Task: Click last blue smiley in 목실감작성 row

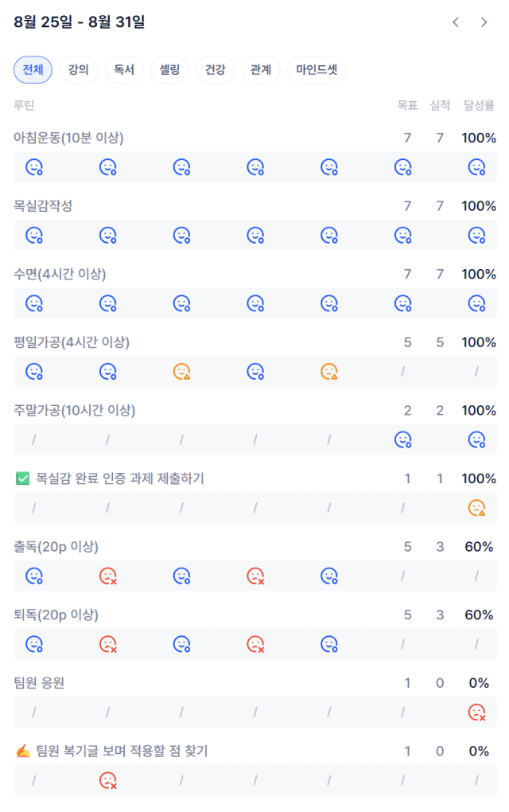Action: (x=476, y=236)
